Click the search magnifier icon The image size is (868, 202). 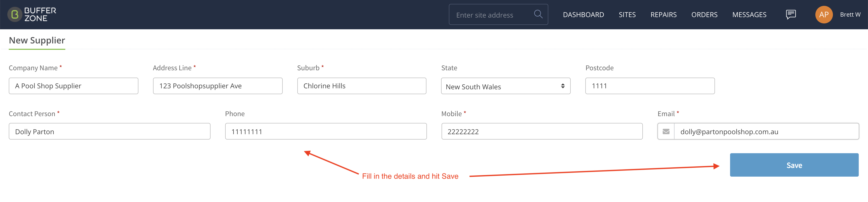point(538,14)
